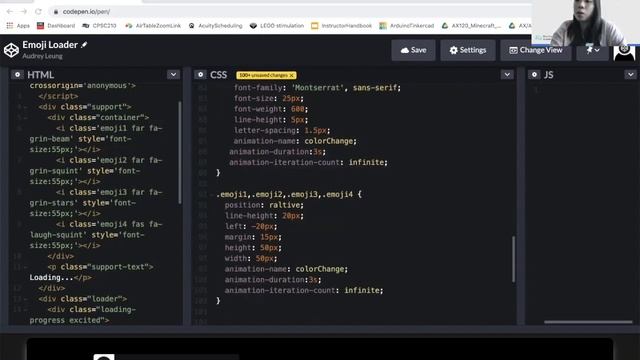Viewport: 640px width, 360px height.
Task: Click 'position: raltive;' line in CSS
Action: coord(264,205)
